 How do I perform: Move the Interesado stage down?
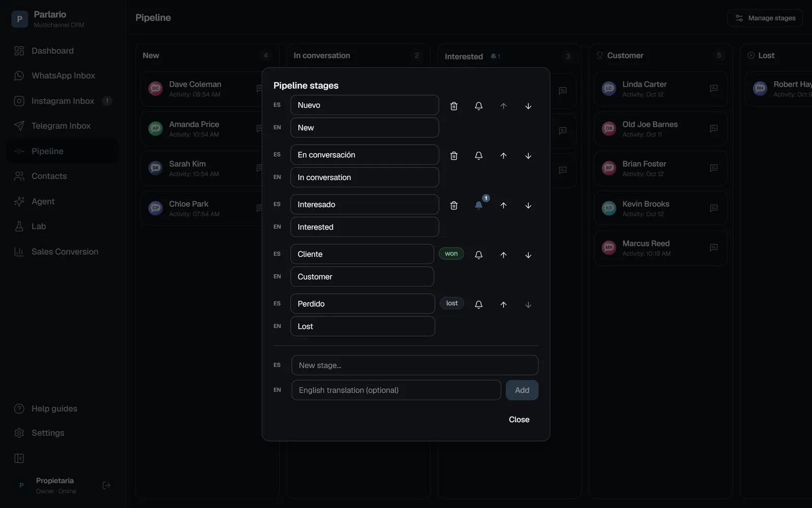[528, 205]
